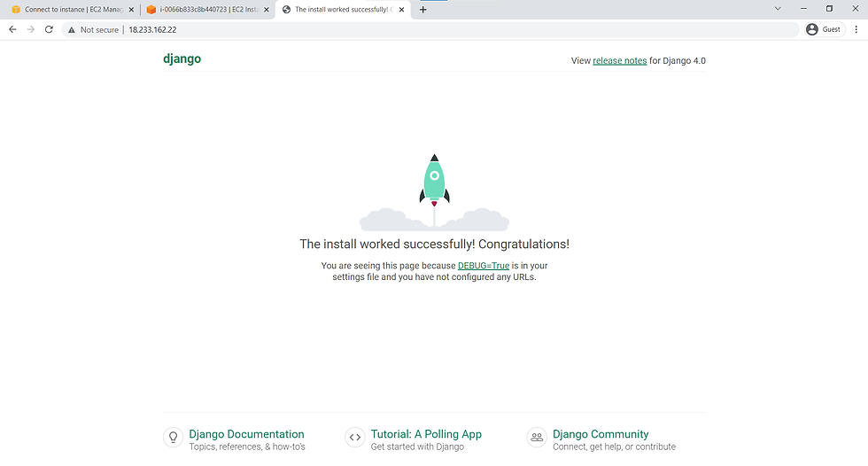
Task: Open the Guest profile button
Action: tap(825, 29)
